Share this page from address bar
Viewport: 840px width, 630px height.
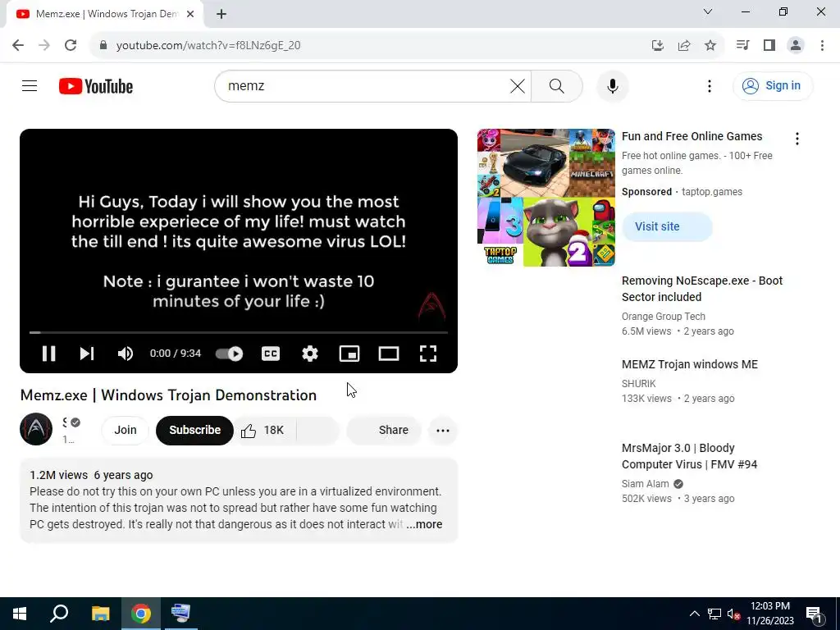[x=684, y=45]
